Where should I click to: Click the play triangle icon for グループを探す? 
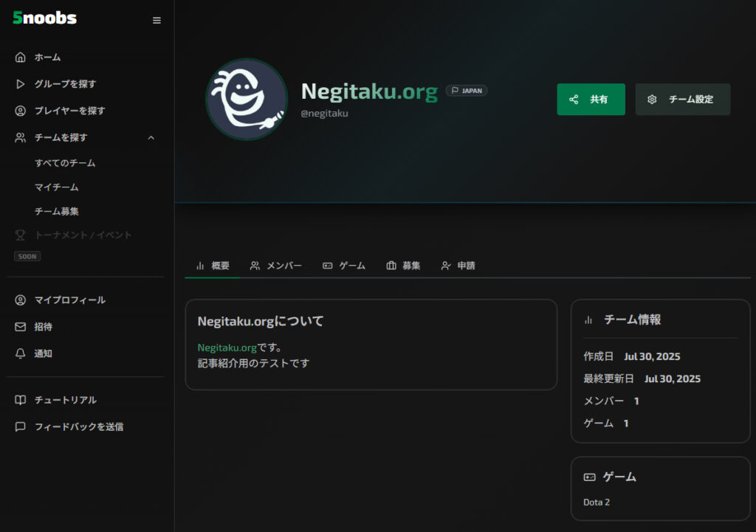coord(20,84)
